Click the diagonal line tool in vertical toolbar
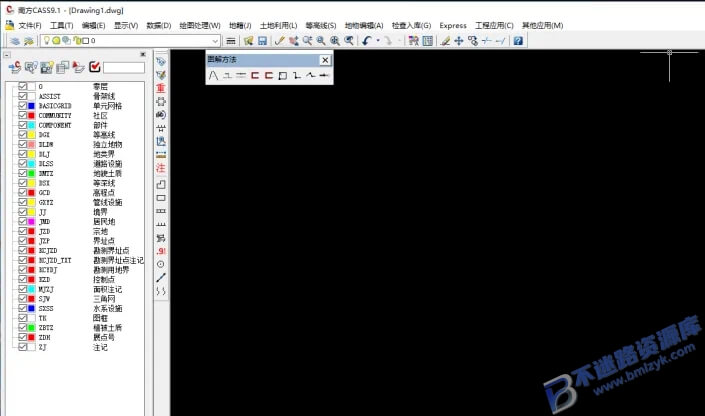 (161, 278)
